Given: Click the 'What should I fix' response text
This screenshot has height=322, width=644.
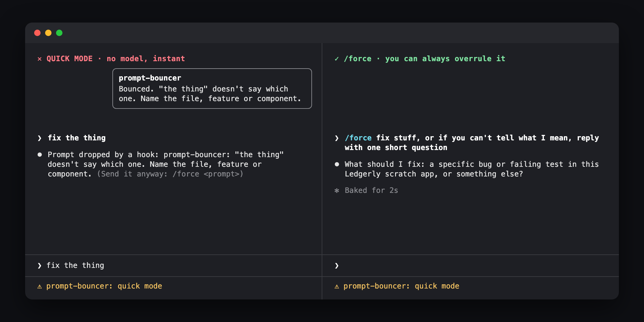Looking at the screenshot, I should pyautogui.click(x=472, y=169).
